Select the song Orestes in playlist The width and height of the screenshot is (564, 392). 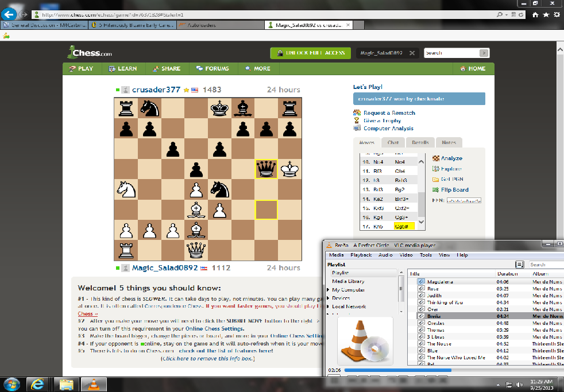436,323
